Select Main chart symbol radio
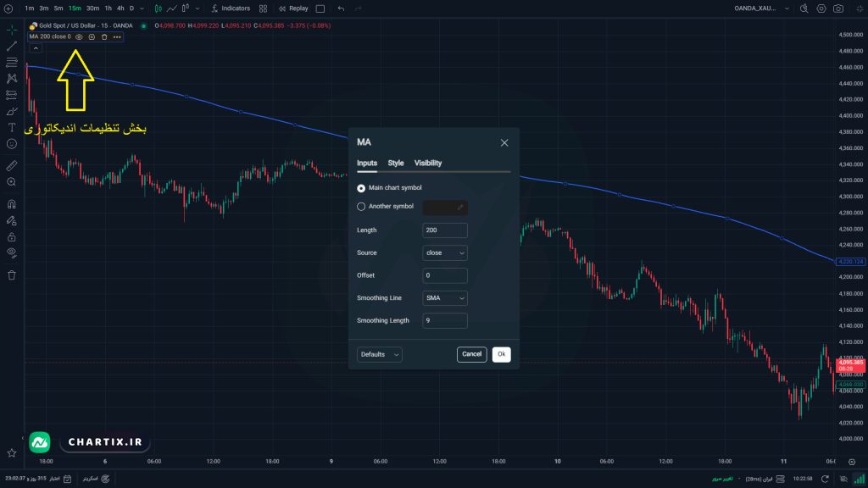 (x=361, y=188)
